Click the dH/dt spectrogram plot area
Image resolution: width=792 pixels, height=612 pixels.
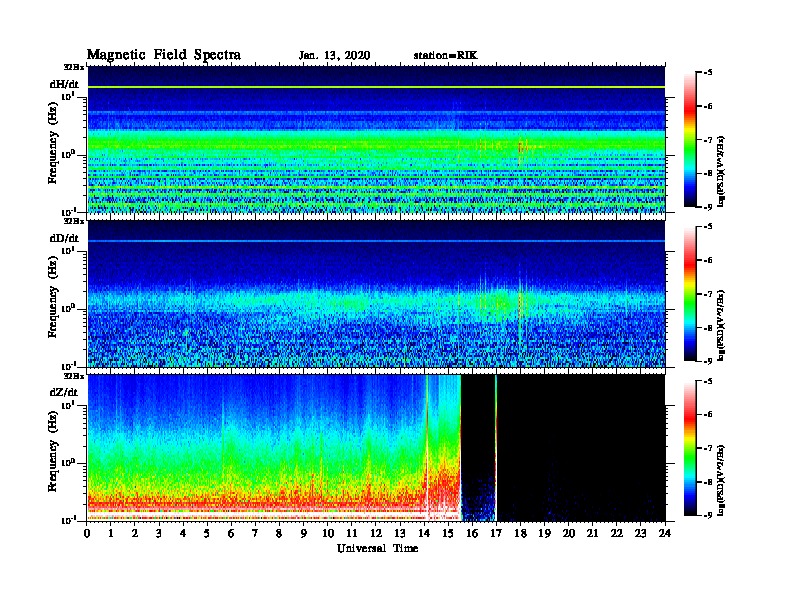[x=376, y=140]
